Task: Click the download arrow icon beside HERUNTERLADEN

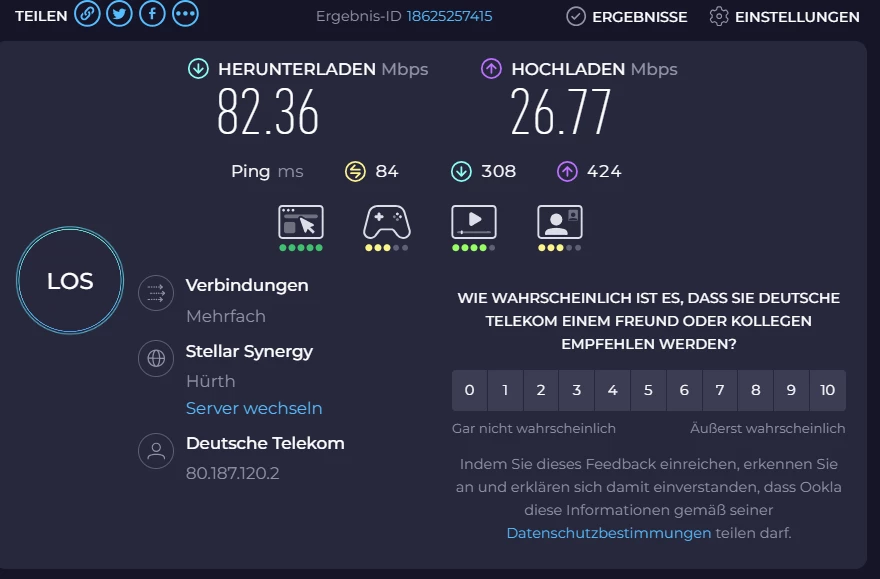Action: (198, 69)
